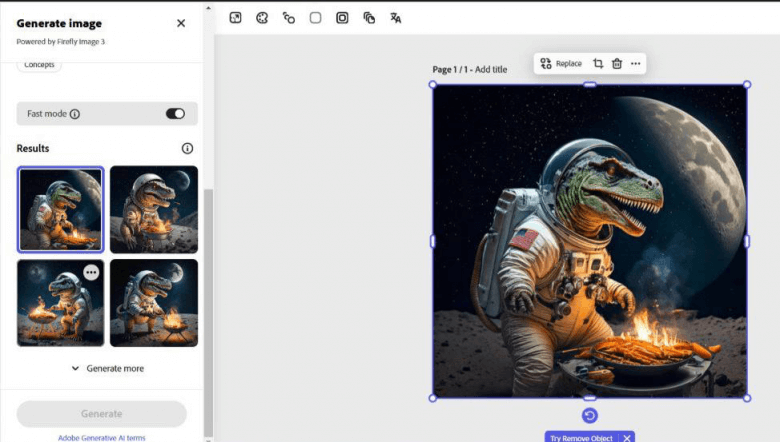Viewport: 780px width, 442px height.
Task: Expand Generate more results
Action: pos(107,368)
